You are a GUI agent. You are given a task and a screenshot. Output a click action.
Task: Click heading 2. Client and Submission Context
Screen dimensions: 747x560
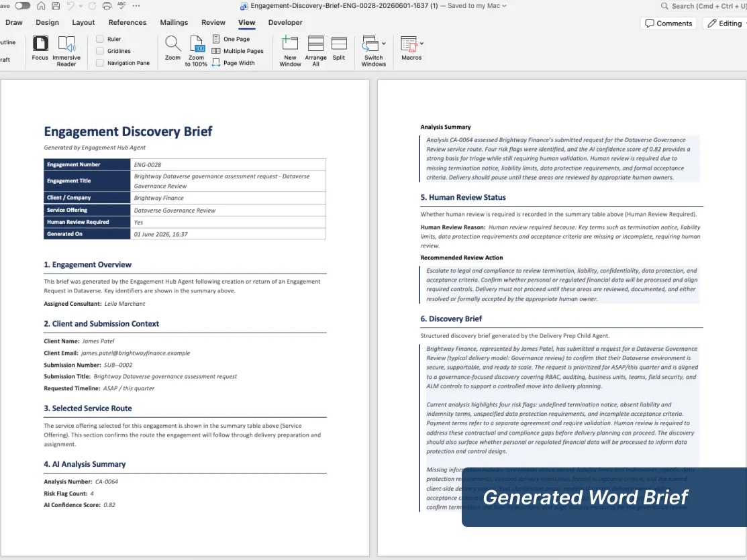(101, 323)
